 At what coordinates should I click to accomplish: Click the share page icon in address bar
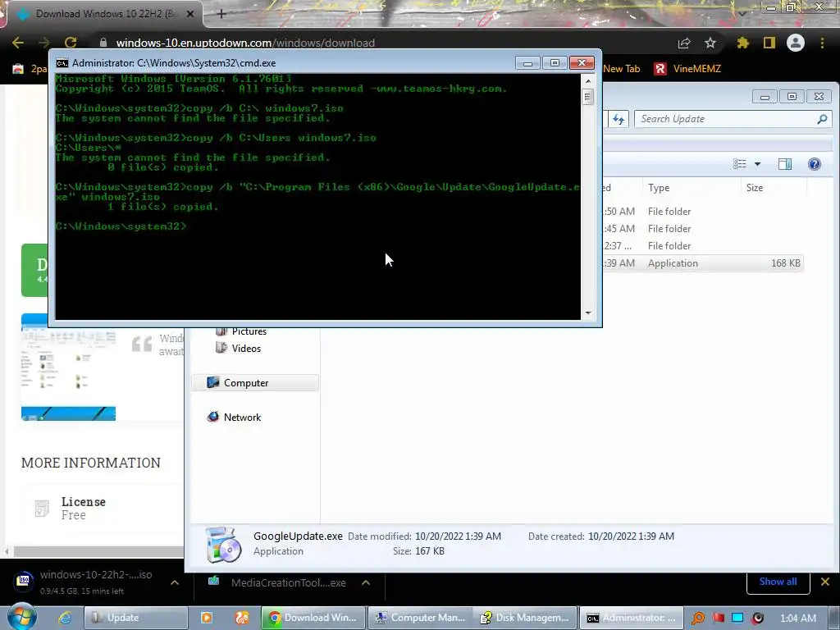(684, 43)
